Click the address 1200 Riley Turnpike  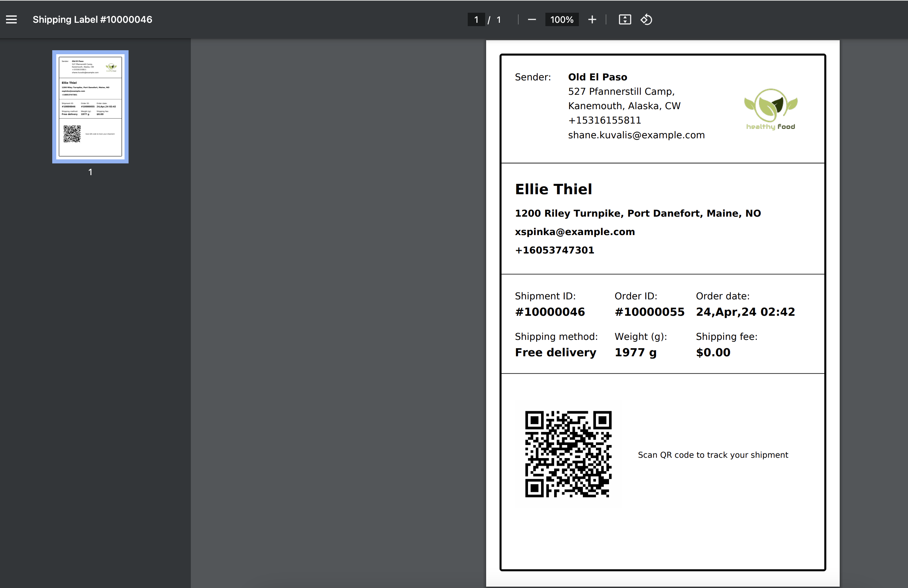coord(638,213)
